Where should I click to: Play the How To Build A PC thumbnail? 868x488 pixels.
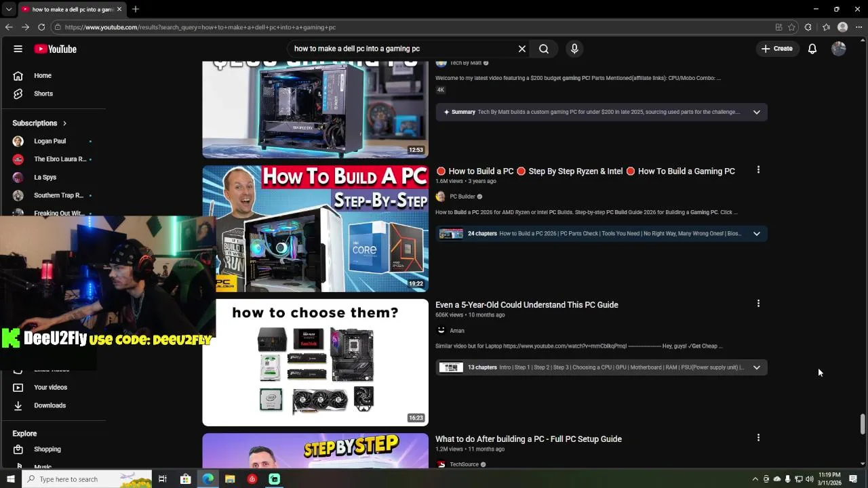[315, 229]
